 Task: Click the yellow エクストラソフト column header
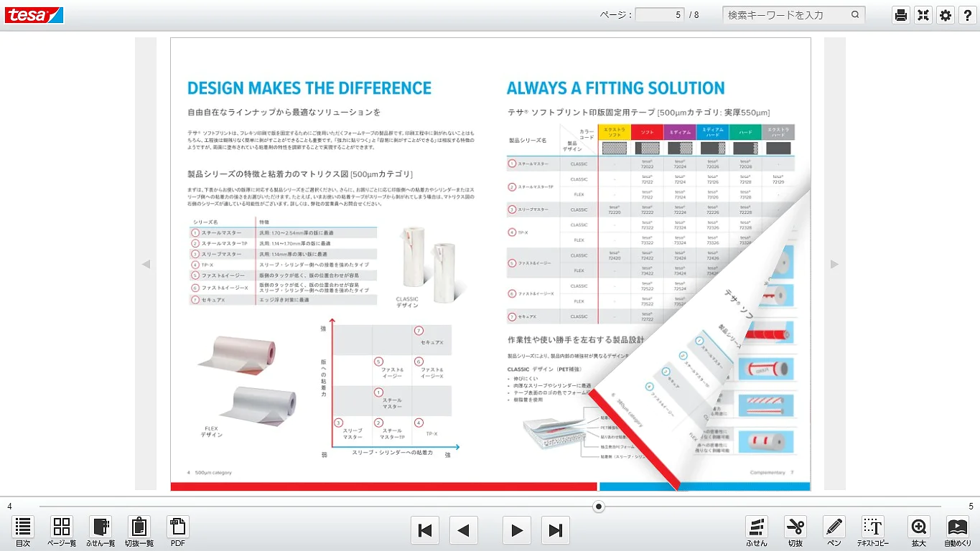pyautogui.click(x=614, y=132)
